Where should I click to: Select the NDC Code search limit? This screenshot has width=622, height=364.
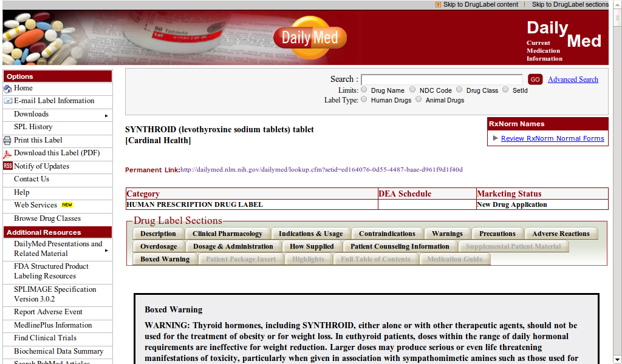point(412,90)
